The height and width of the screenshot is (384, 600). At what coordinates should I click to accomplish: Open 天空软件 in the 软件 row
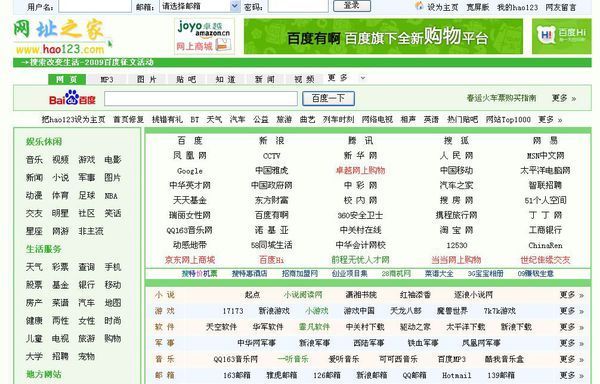[221, 327]
